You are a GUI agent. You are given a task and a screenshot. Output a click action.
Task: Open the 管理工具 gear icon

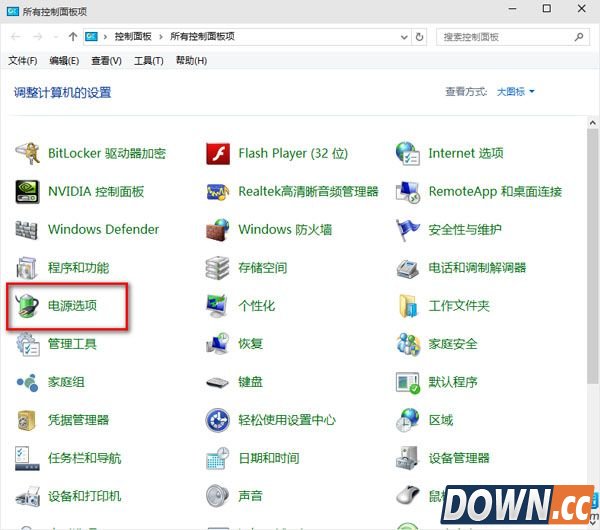click(28, 344)
